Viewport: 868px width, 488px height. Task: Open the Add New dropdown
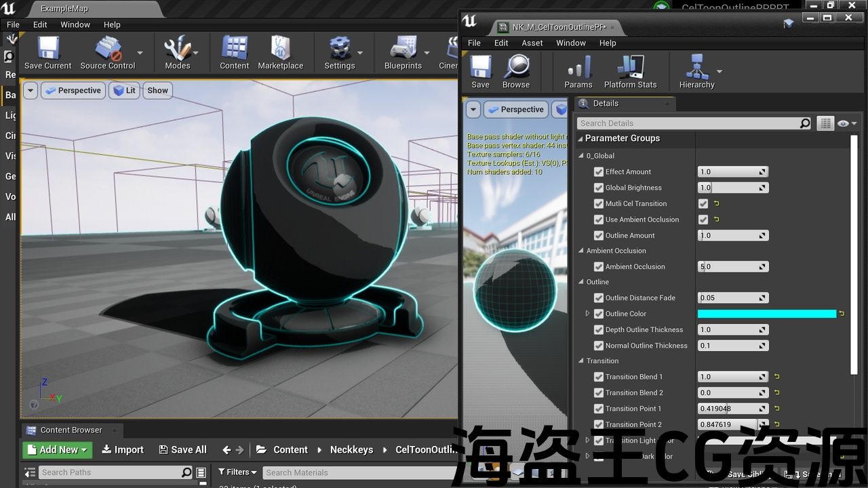pos(58,449)
